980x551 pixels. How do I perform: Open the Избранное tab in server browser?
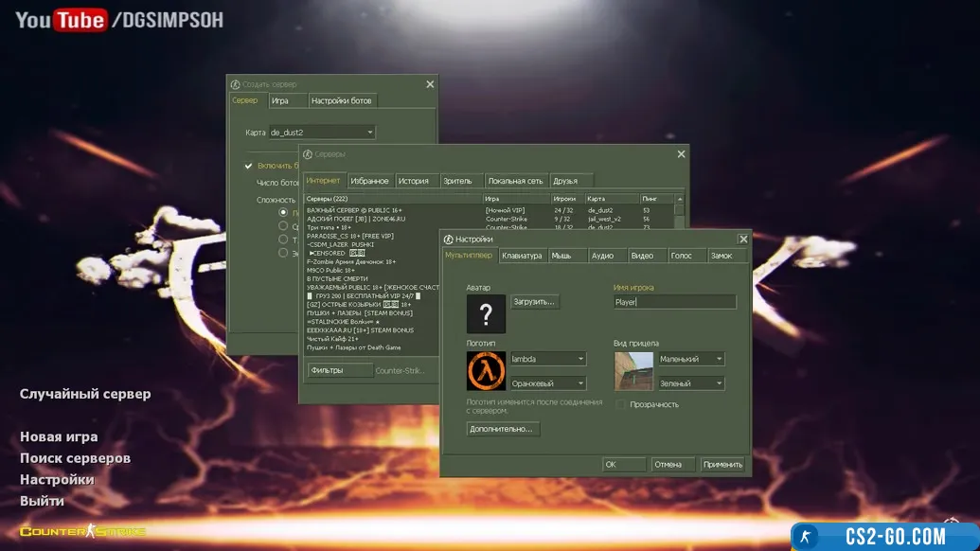[369, 181]
